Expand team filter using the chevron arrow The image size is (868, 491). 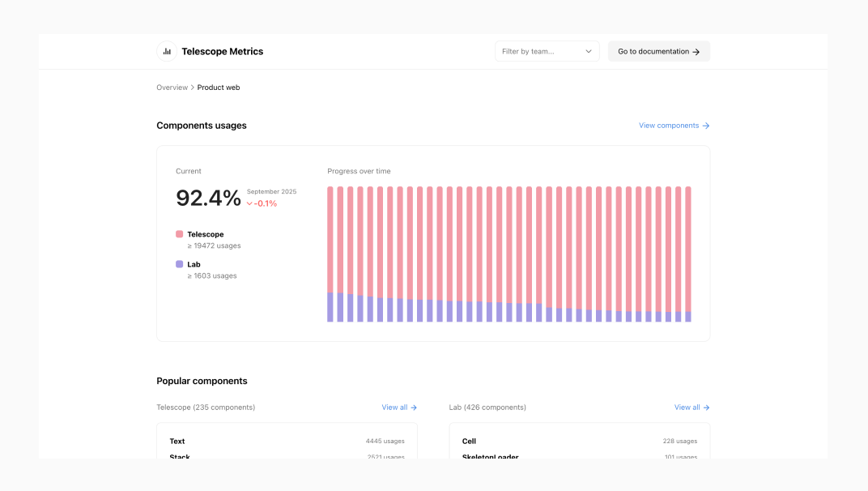coord(589,51)
